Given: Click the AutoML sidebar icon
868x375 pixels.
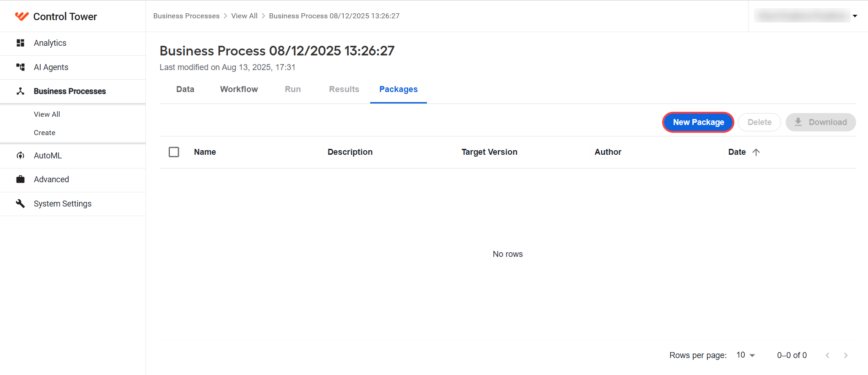Looking at the screenshot, I should (x=20, y=156).
